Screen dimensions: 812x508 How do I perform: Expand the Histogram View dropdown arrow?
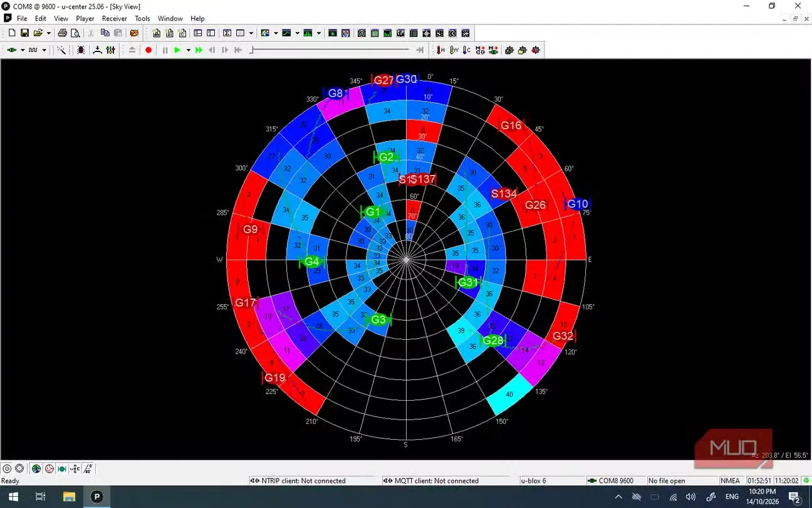point(319,33)
